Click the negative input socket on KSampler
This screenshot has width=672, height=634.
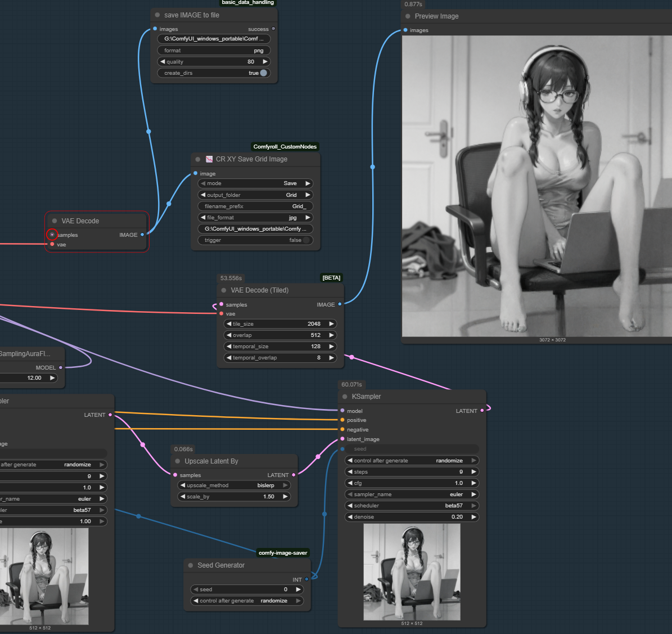(x=342, y=430)
